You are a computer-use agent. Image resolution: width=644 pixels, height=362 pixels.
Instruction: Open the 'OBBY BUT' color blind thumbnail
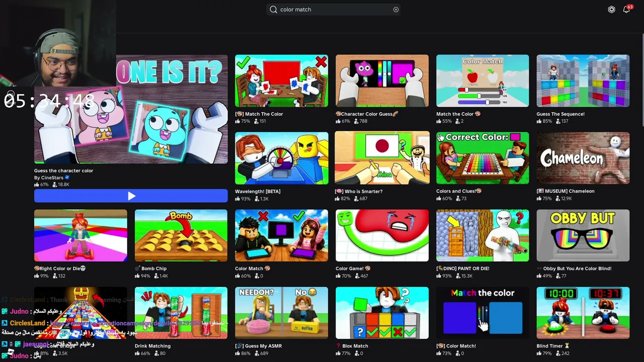583,235
